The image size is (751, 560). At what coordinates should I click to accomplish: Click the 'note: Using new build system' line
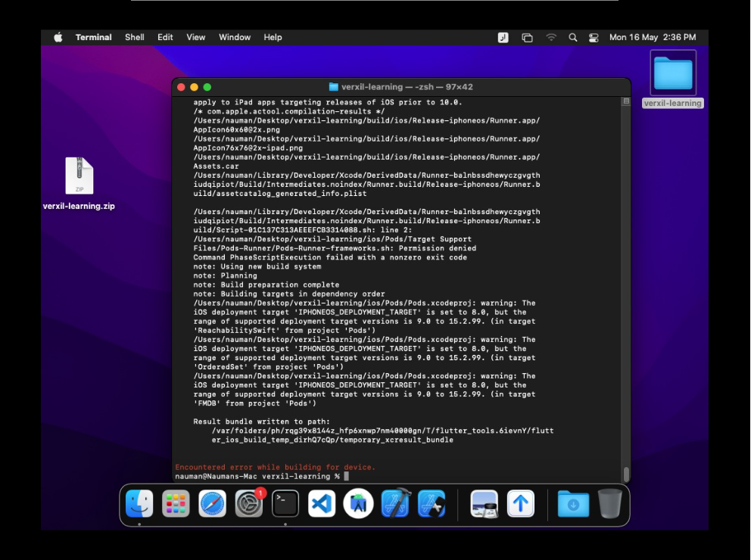coord(257,266)
